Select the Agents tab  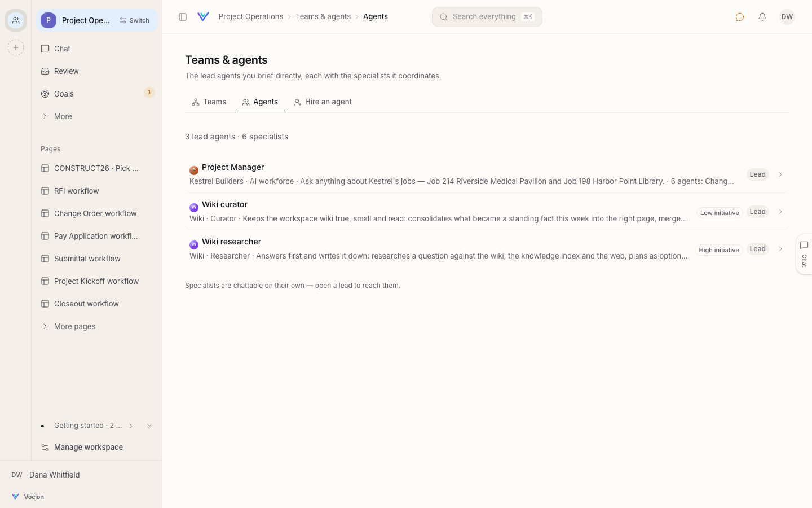tap(260, 102)
